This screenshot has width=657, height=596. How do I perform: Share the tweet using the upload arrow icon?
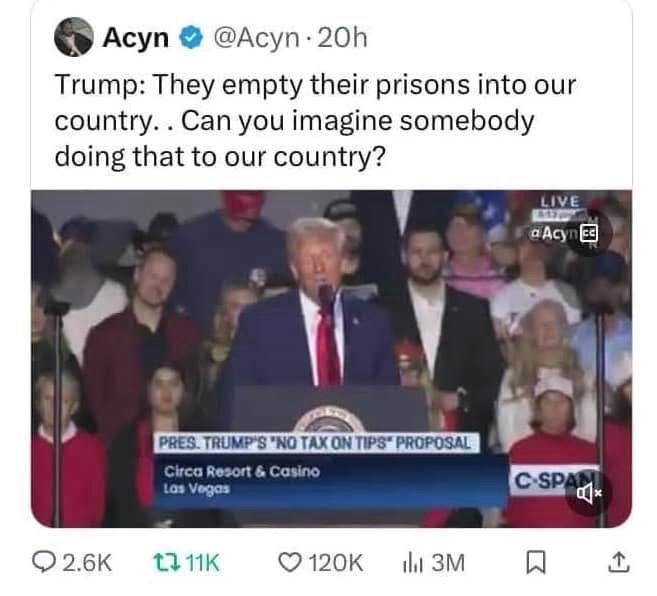point(618,562)
